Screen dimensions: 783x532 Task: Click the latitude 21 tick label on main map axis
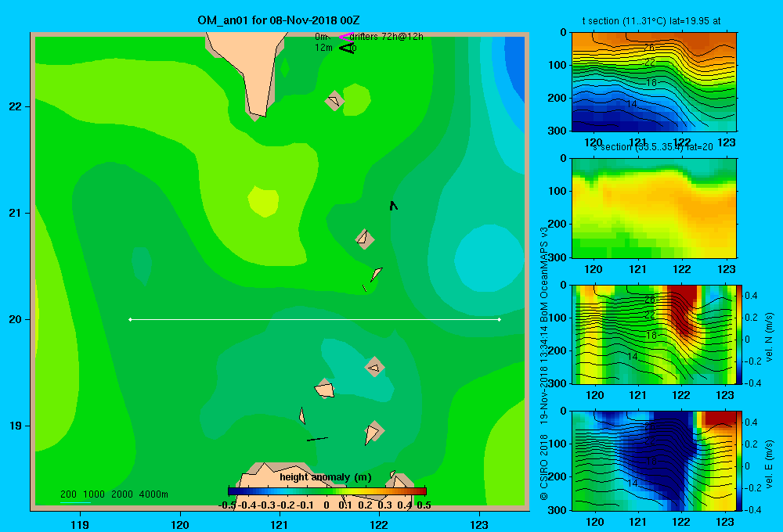click(x=15, y=213)
